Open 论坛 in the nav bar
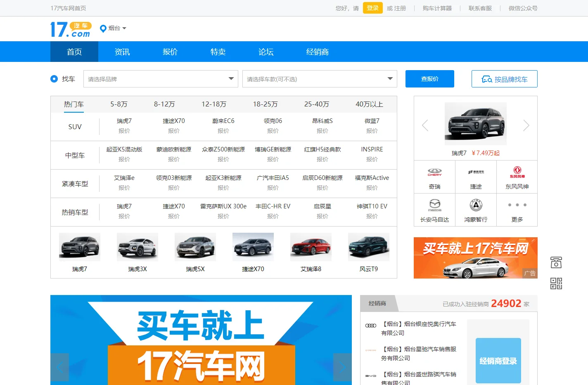Image resolution: width=588 pixels, height=385 pixels. pos(266,52)
